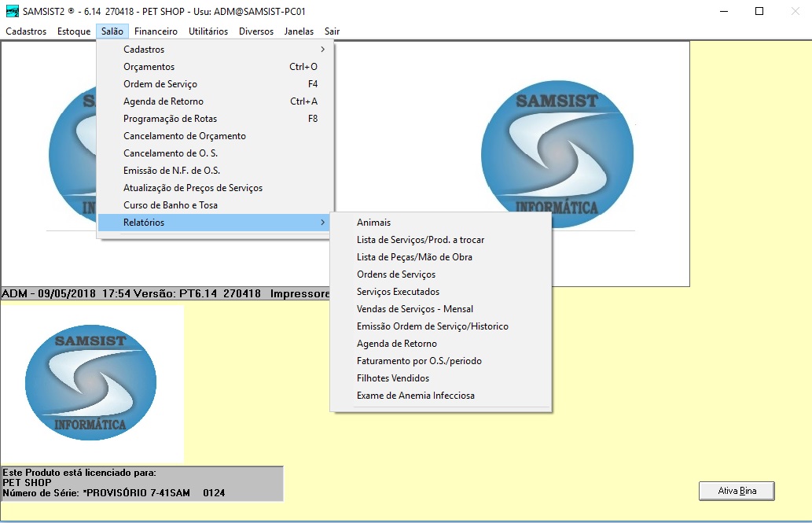The height and width of the screenshot is (523, 812).
Task: Maximize the SAMSIST2 window
Action: click(759, 11)
